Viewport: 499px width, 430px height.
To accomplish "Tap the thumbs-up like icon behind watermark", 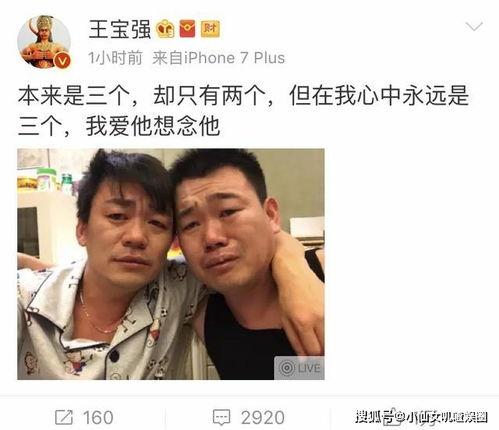I will [x=391, y=418].
